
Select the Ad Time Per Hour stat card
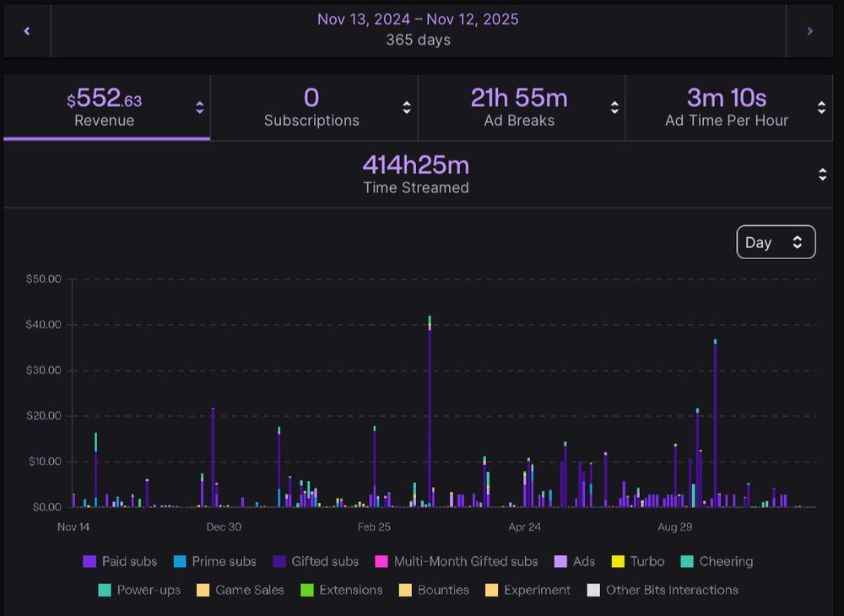tap(728, 107)
